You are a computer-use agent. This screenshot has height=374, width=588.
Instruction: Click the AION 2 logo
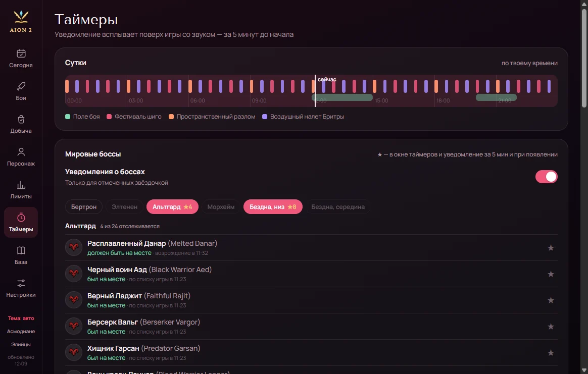click(21, 21)
